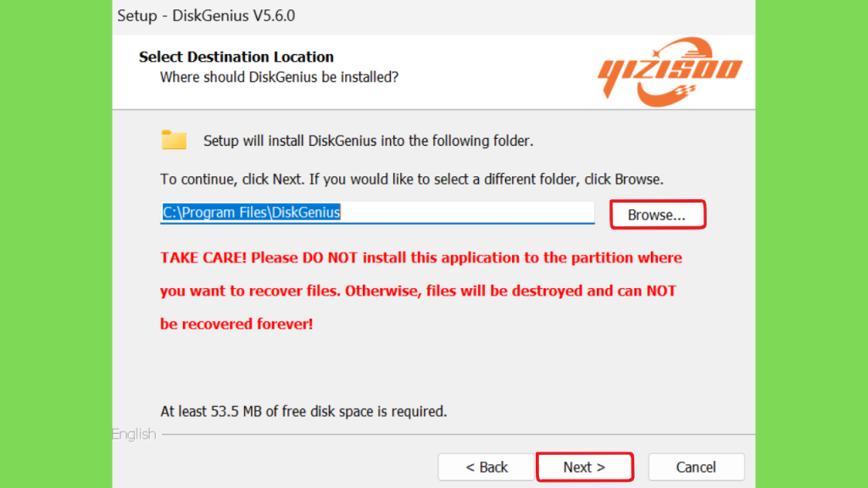Proceed with the Next > button
Screen dimensions: 868x488
(585, 467)
